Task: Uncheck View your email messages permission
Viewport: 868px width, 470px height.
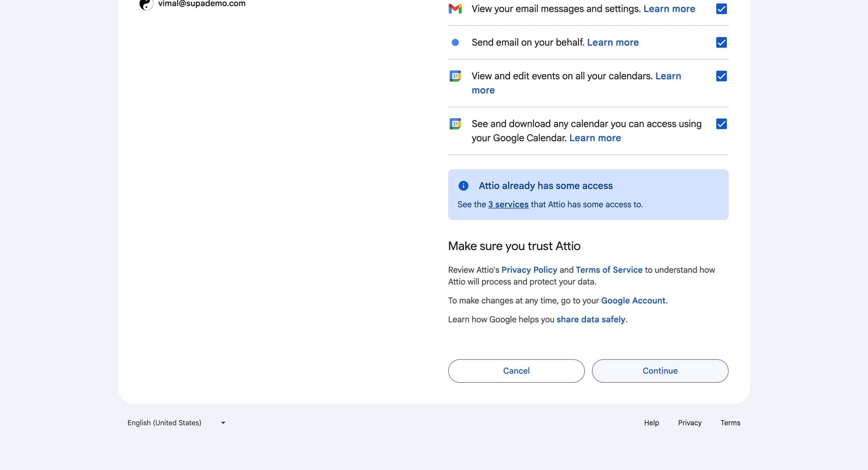Action: pos(721,9)
